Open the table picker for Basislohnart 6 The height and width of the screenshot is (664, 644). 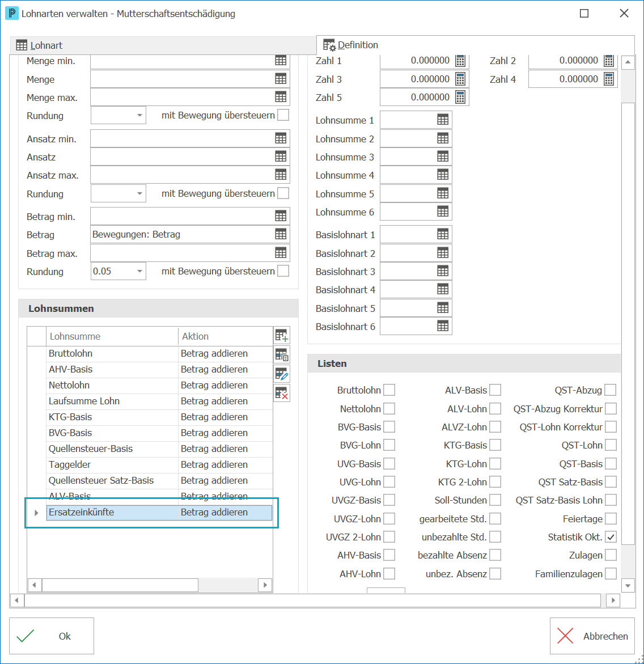coord(443,326)
